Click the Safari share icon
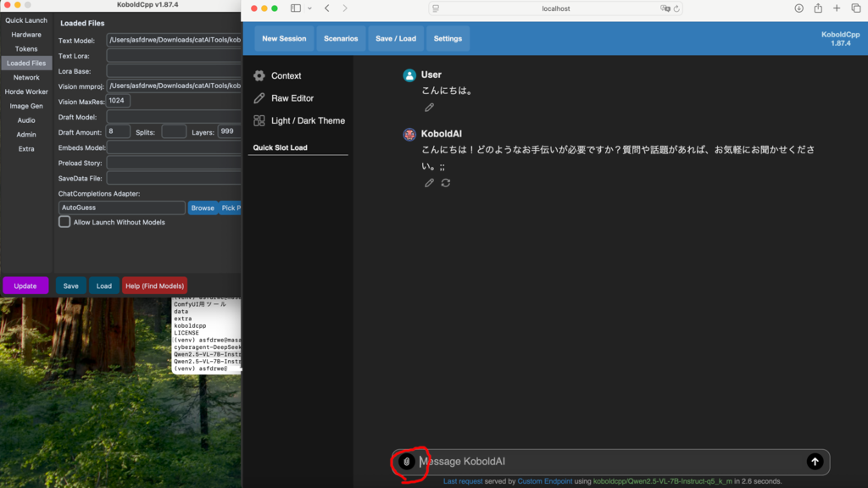Screen dimensions: 868x488 (x=818, y=8)
